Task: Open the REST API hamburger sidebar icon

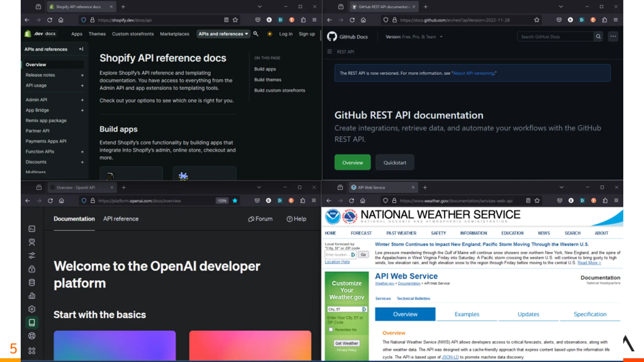Action: [330, 52]
